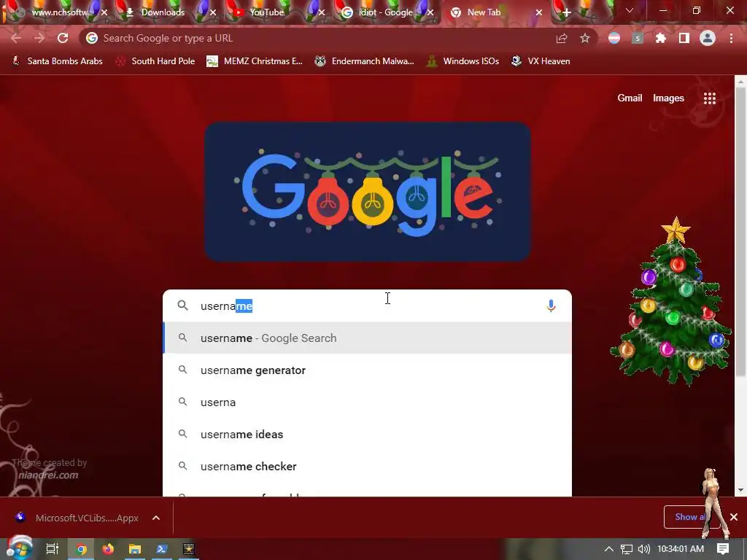This screenshot has height=560, width=747.
Task: Open Endermanch Malware bookmark
Action: pyautogui.click(x=365, y=61)
